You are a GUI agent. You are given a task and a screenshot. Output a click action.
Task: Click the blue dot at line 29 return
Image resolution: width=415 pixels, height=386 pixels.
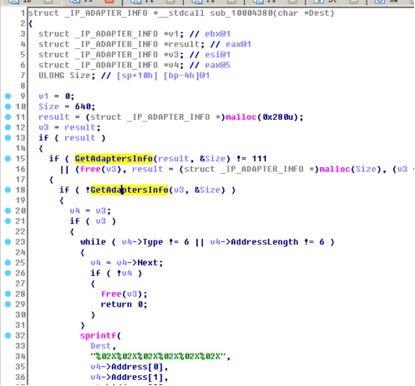click(8, 304)
